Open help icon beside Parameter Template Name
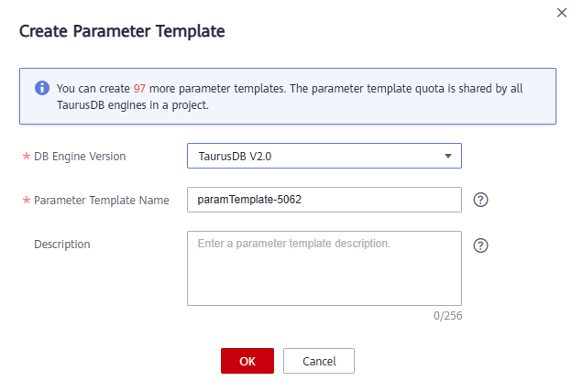 tap(480, 200)
